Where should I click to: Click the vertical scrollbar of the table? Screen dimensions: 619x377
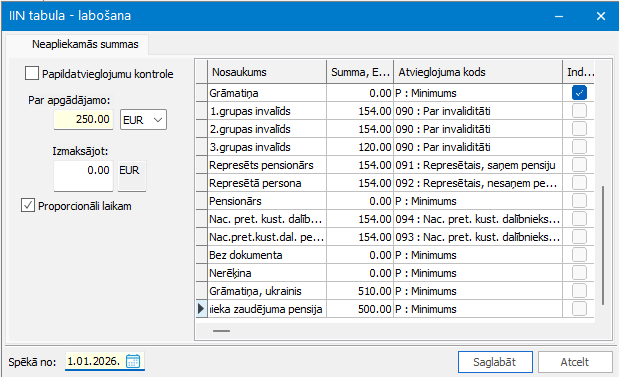point(603,245)
